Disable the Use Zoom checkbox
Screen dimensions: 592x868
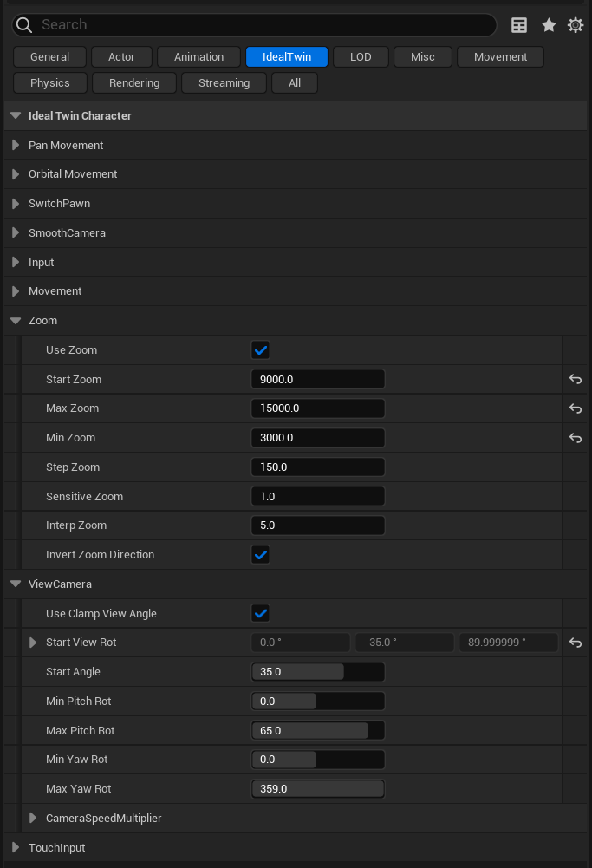point(260,350)
